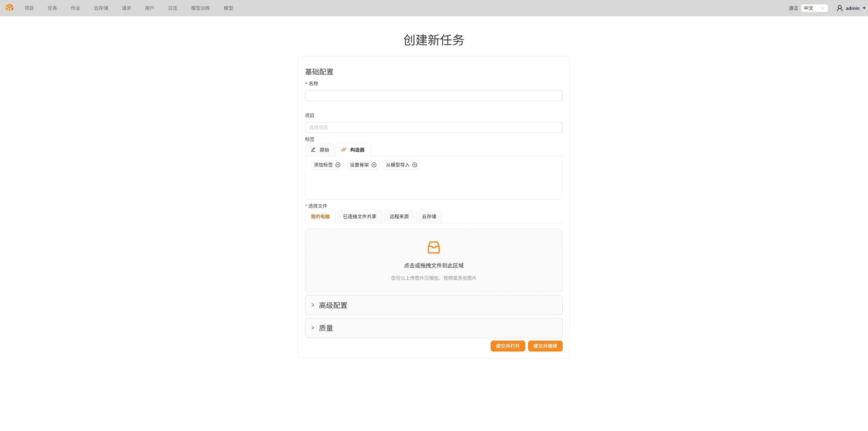Open 用户 in the top navigation
This screenshot has height=431, width=868.
(x=150, y=8)
